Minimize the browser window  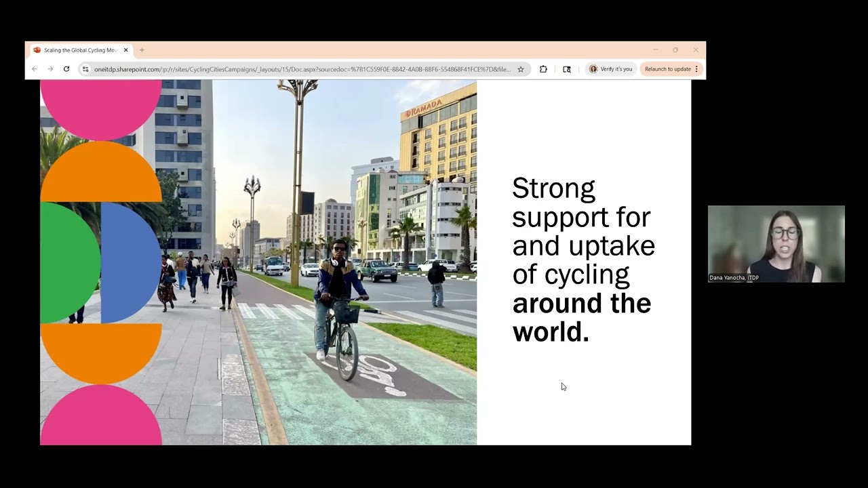click(x=656, y=50)
